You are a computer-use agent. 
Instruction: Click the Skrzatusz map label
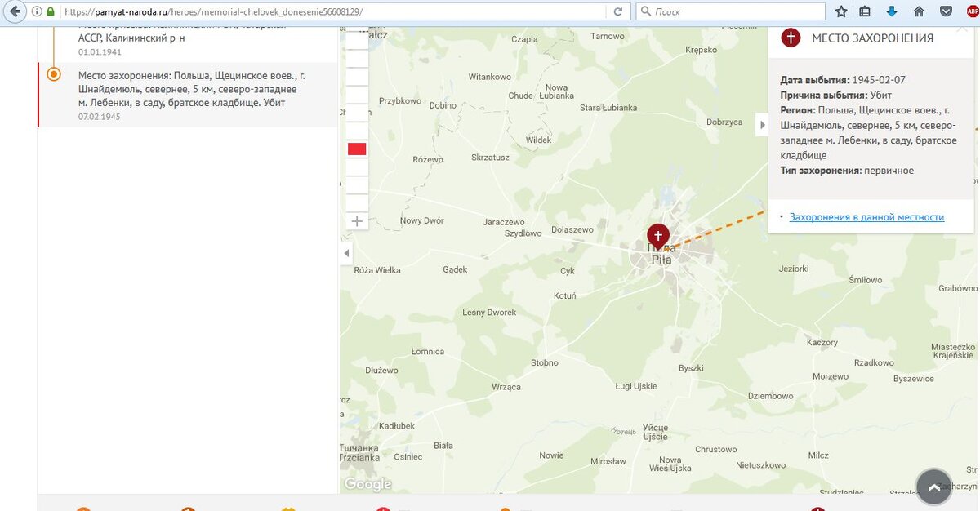point(490,158)
